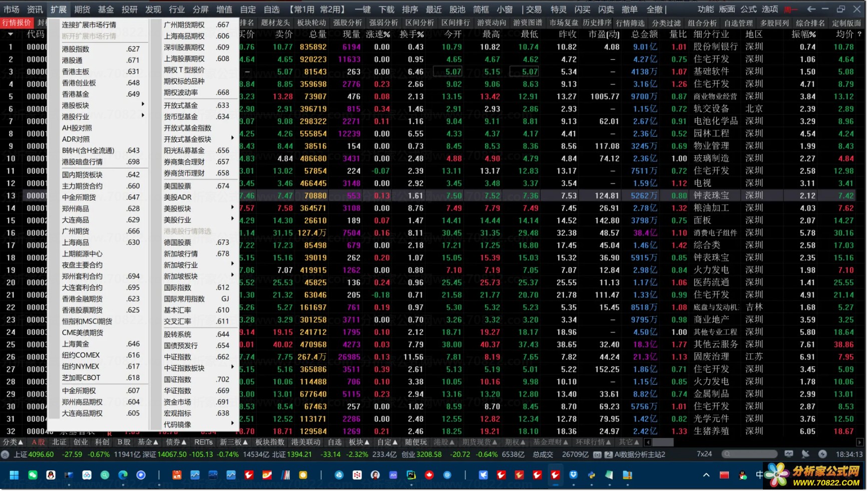Open WeChat from the Windows taskbar

pyautogui.click(x=33, y=475)
